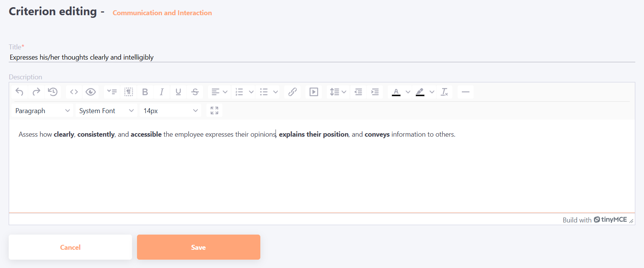Open the background color picker arrow
Image resolution: width=644 pixels, height=268 pixels.
432,92
